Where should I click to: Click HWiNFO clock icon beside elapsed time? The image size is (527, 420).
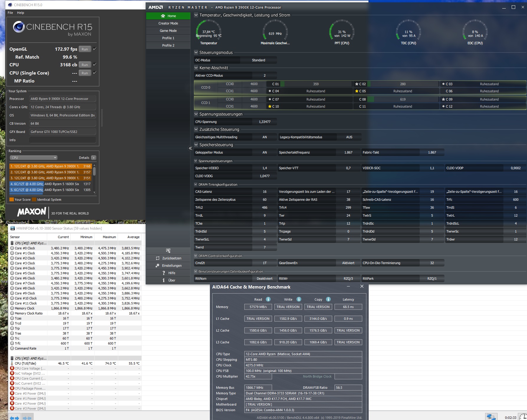pyautogui.click(x=523, y=417)
